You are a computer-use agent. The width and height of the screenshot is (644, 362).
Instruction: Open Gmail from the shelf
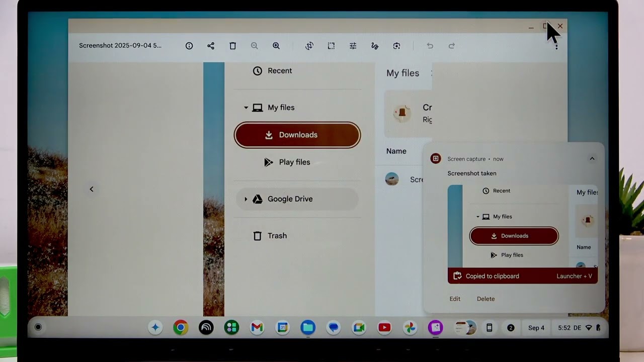(x=257, y=328)
